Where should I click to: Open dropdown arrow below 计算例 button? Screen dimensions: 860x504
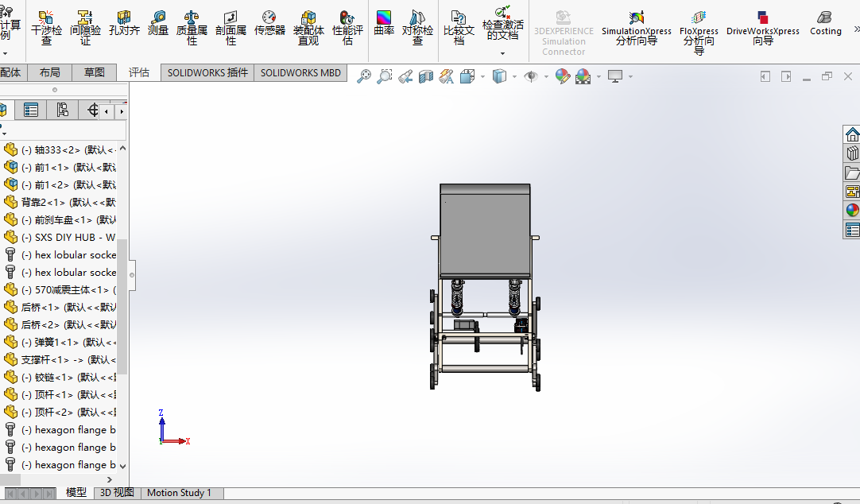click(5, 54)
